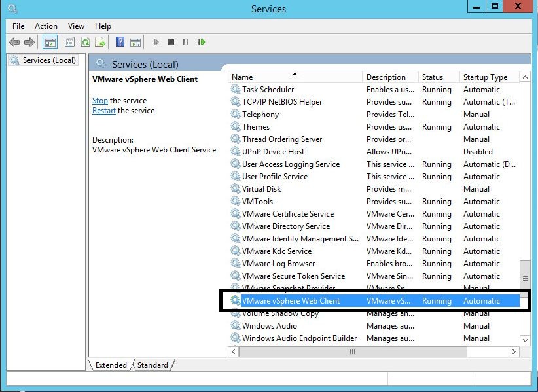Click the Show/Hide Console Tree toolbar icon
The image size is (538, 392).
coord(50,43)
